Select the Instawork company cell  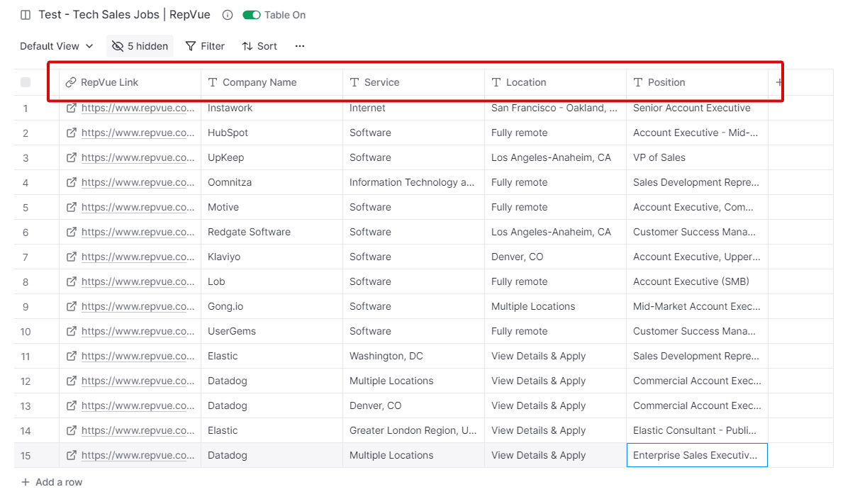tap(272, 108)
